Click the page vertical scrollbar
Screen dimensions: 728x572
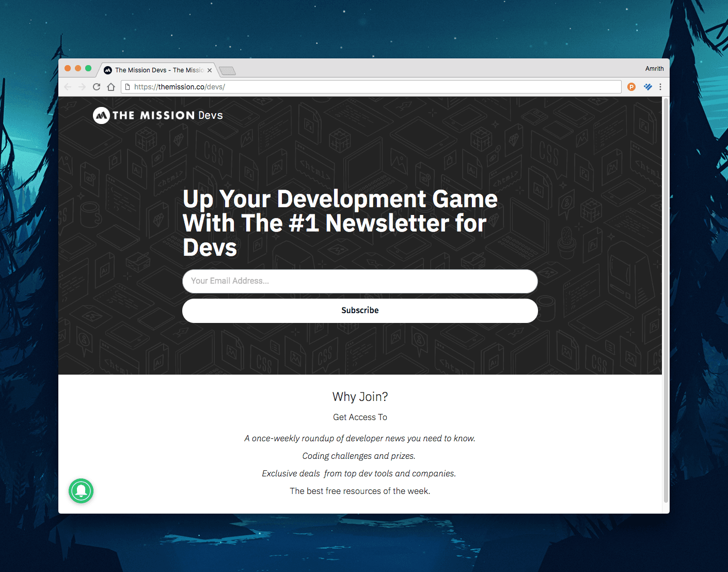click(x=666, y=300)
